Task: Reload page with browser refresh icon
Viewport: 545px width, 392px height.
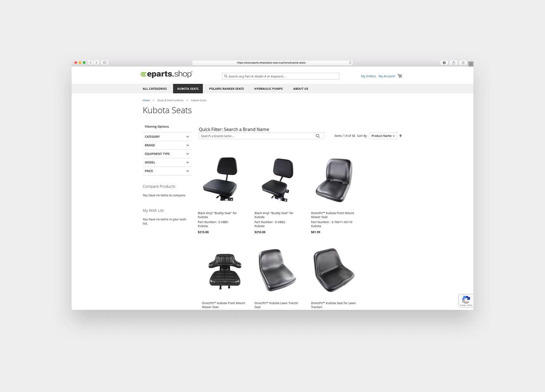Action: pos(350,63)
